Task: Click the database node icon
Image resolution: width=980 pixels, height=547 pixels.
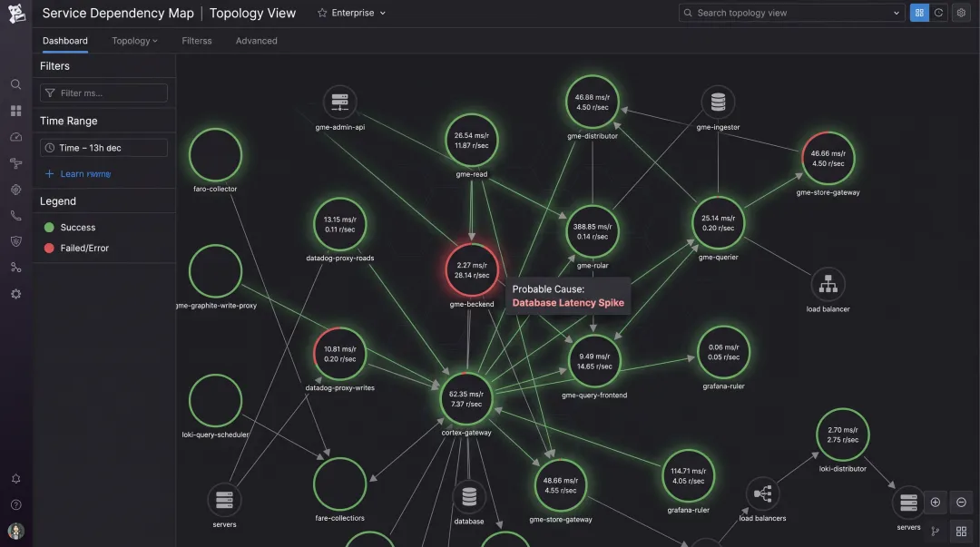Action: coord(469,497)
